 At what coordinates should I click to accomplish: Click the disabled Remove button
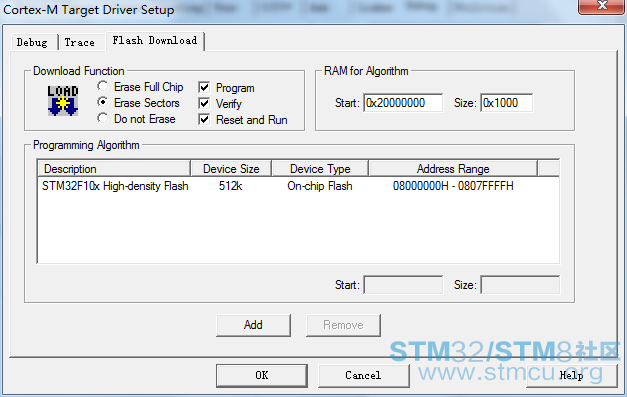pos(343,325)
